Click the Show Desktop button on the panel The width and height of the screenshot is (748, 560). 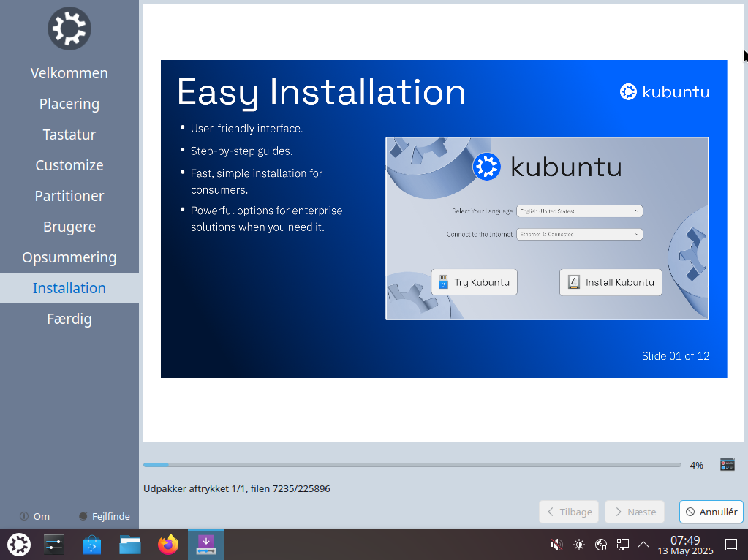(x=731, y=544)
